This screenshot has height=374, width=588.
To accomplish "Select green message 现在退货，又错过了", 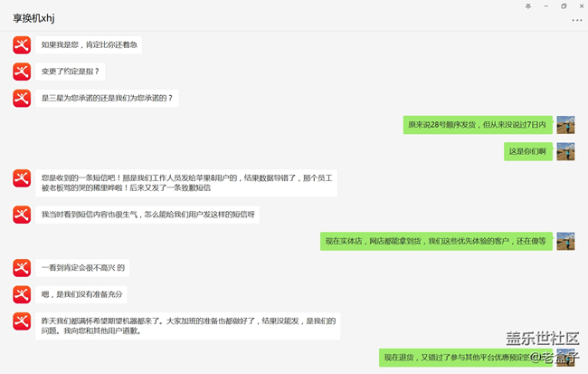I will (466, 358).
